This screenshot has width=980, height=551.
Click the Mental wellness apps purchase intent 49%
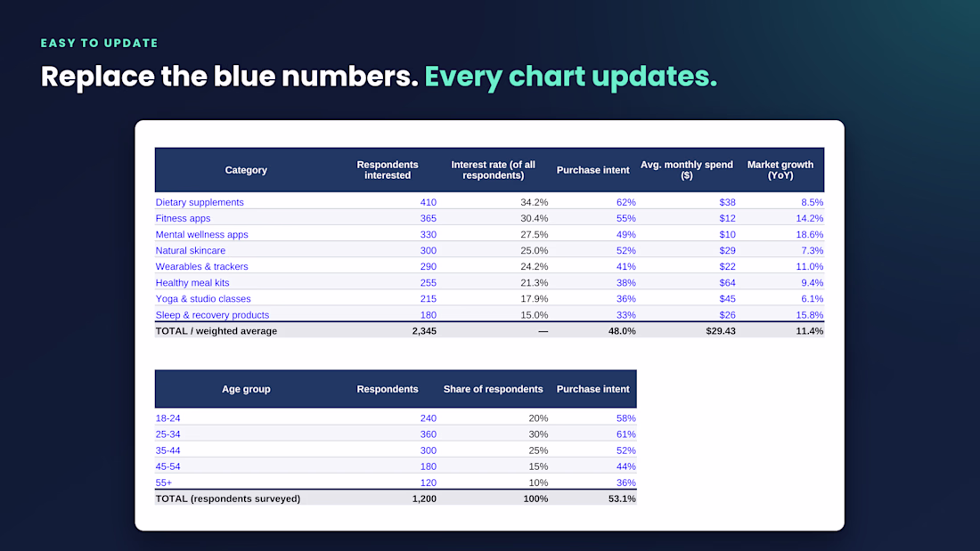coord(625,235)
